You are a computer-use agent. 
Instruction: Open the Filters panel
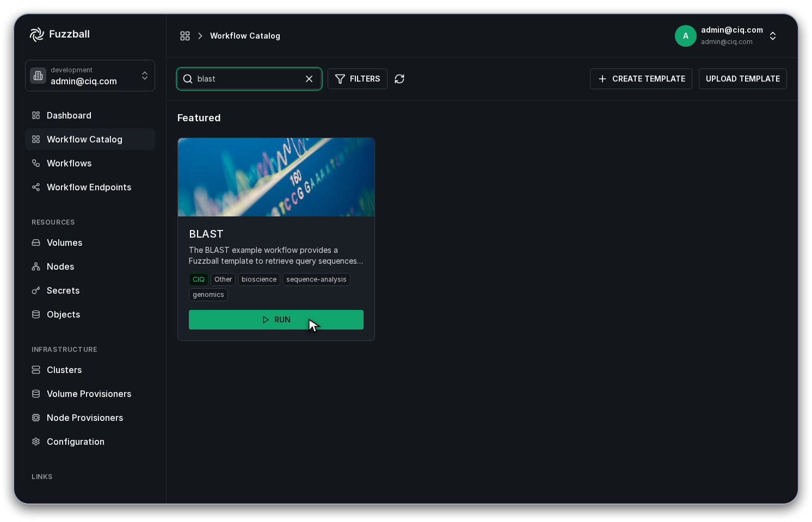358,79
